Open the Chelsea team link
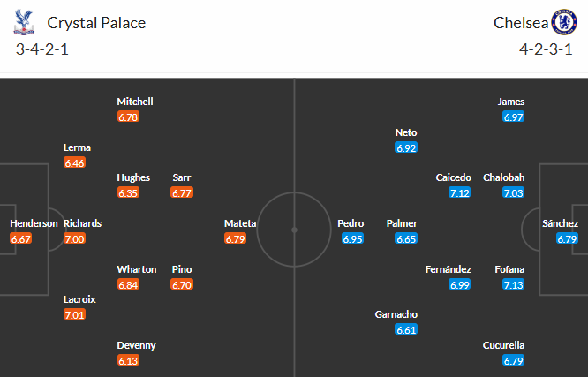The width and height of the screenshot is (588, 377). [518, 23]
